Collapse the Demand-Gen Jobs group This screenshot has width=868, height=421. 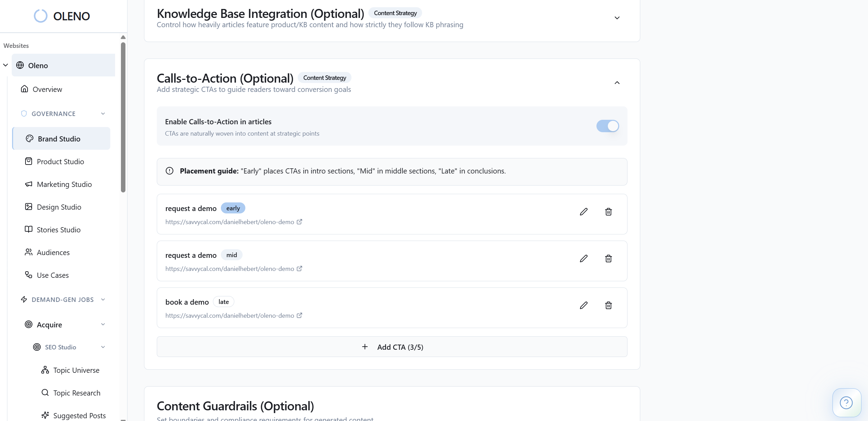click(103, 299)
